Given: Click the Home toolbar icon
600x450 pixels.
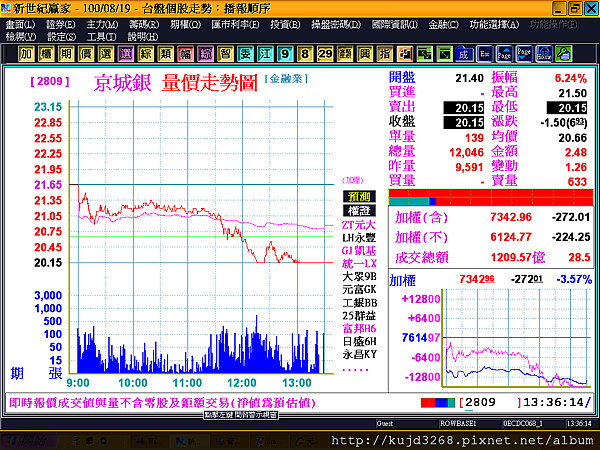Looking at the screenshot, I should 544,54.
